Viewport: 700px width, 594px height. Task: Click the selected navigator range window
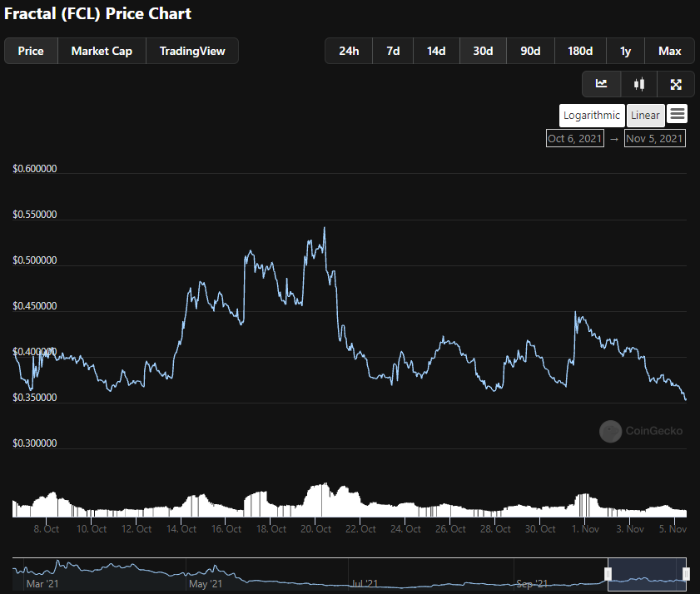647,574
